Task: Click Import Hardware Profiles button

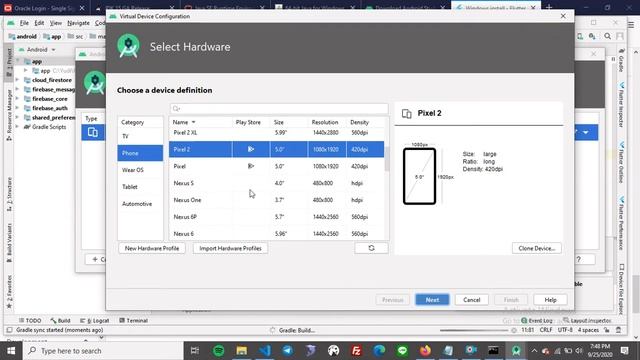Action: coord(230,248)
